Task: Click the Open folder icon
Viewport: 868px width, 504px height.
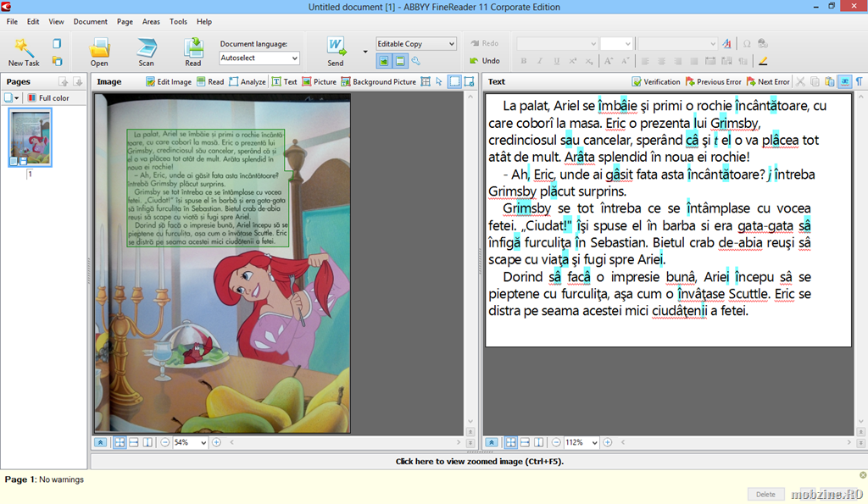Action: [x=100, y=52]
